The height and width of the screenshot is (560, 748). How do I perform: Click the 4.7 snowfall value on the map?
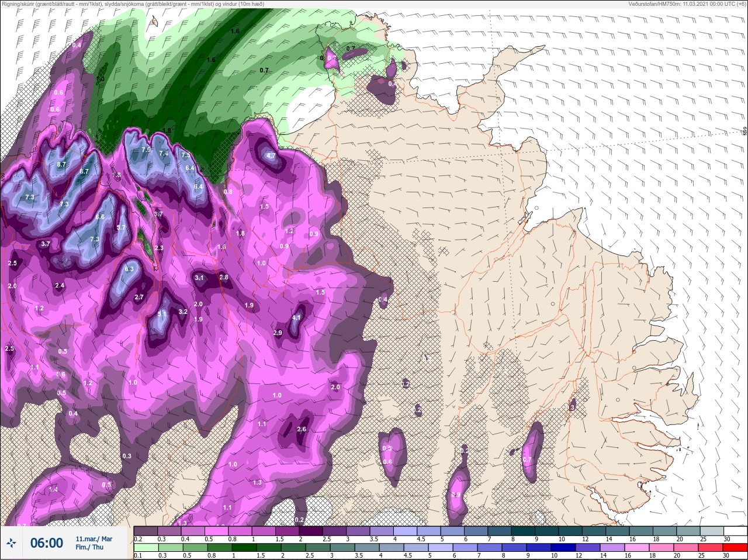pos(271,155)
